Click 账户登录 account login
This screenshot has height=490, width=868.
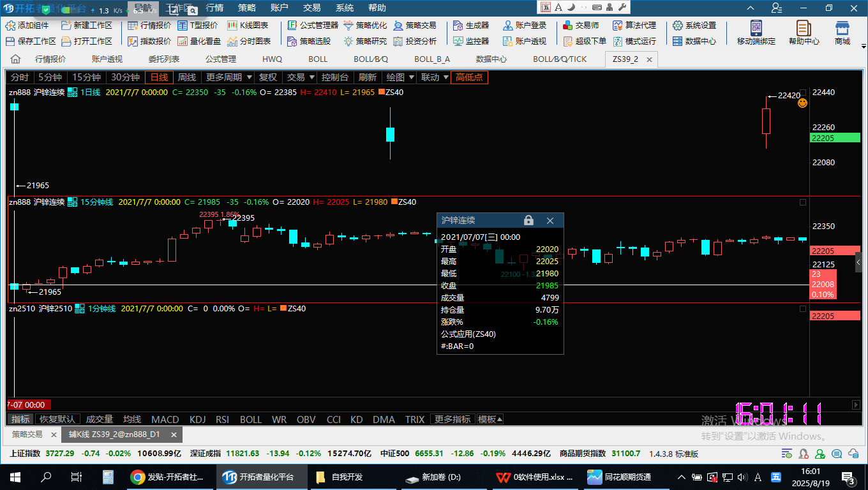525,26
